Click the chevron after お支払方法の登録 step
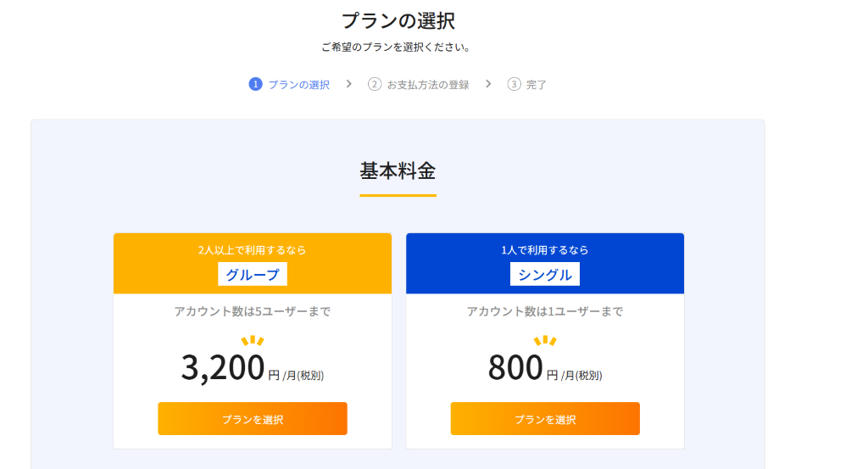 [x=488, y=84]
